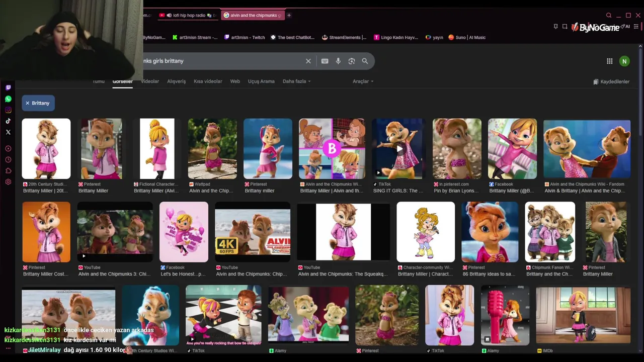Open Instagram in the browser sidebar
This screenshot has height=362, width=644.
pyautogui.click(x=8, y=110)
